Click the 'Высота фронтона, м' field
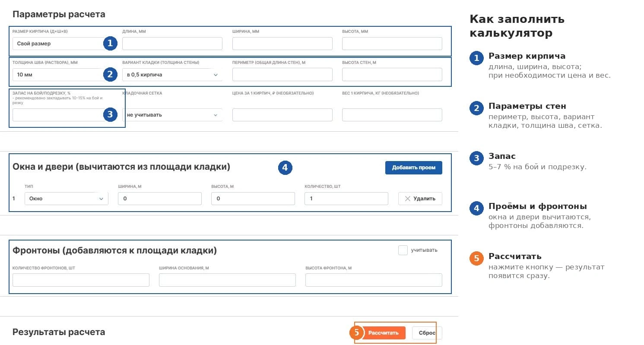 click(374, 280)
